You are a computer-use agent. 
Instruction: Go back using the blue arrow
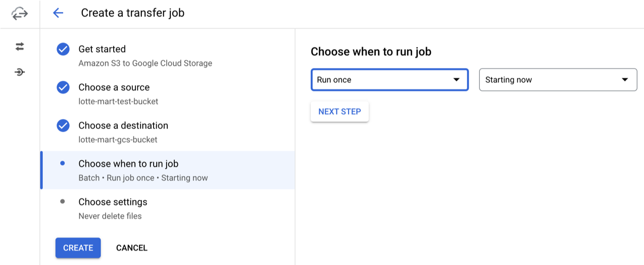pos(58,13)
